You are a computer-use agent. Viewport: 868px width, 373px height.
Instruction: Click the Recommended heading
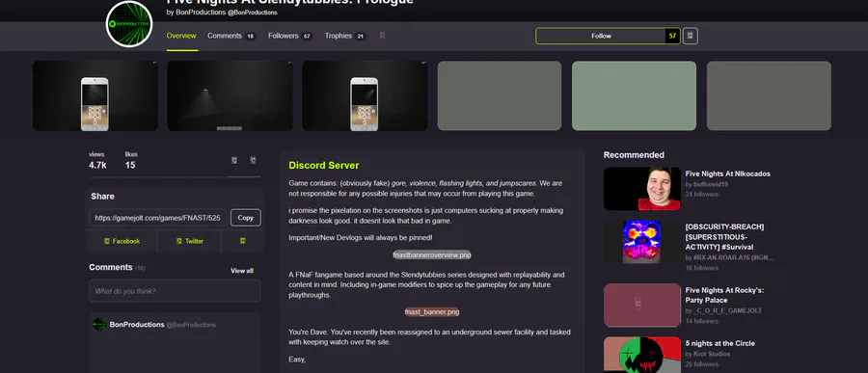(x=634, y=155)
